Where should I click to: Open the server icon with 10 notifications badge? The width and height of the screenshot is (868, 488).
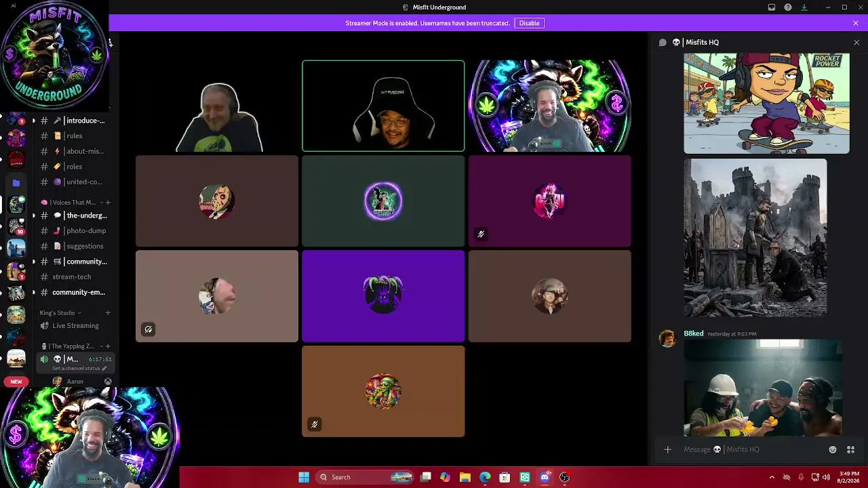click(x=16, y=226)
